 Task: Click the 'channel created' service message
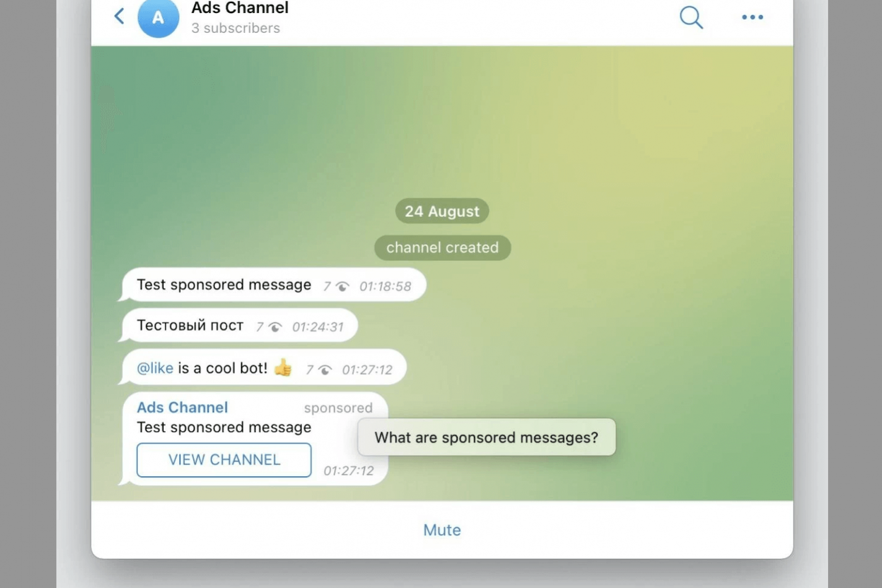[443, 248]
